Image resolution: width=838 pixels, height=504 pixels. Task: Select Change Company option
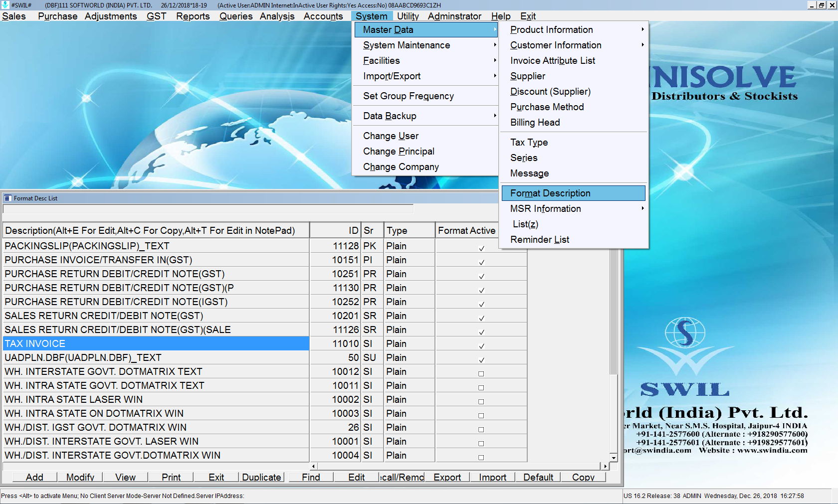pyautogui.click(x=426, y=167)
